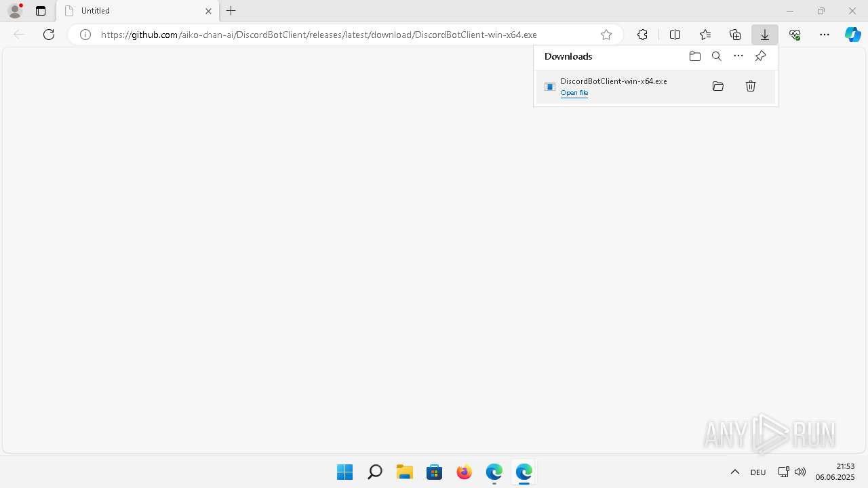Change DEU input language
This screenshot has width=868, height=488.
[x=758, y=472]
